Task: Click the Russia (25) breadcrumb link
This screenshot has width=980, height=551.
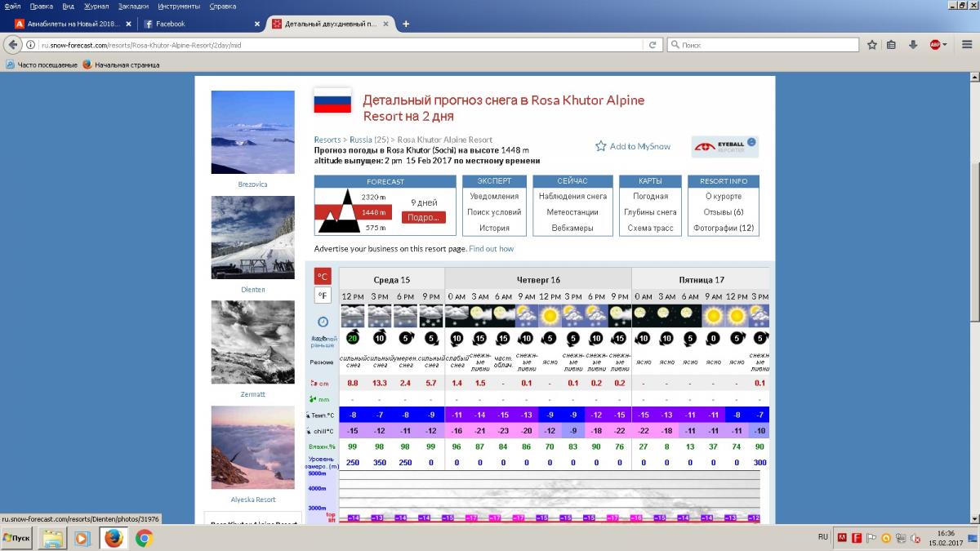Action: 369,140
